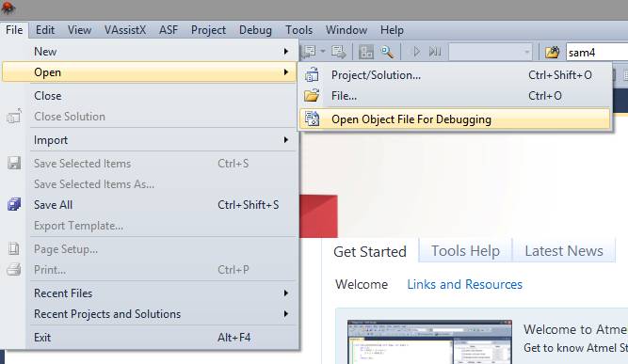
Task: Click the Atmel Studio welcome video thumbnail
Action: [x=429, y=342]
